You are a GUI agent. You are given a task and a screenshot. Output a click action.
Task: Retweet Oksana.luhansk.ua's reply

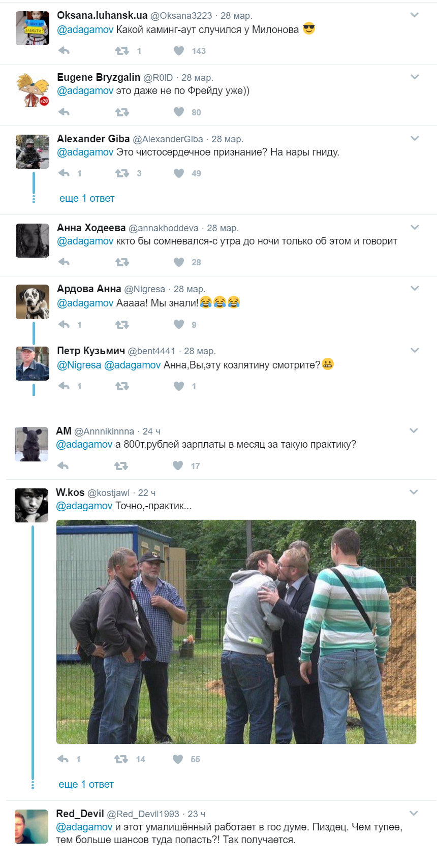click(122, 50)
